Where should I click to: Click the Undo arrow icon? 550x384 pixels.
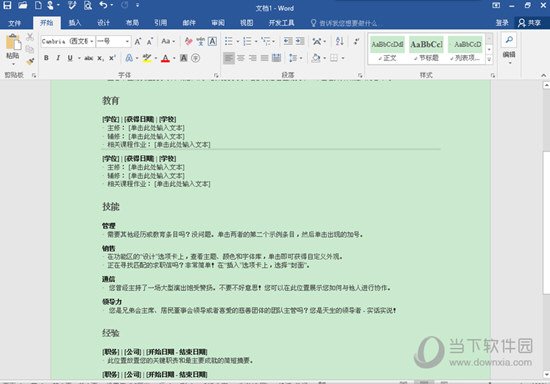pos(103,5)
